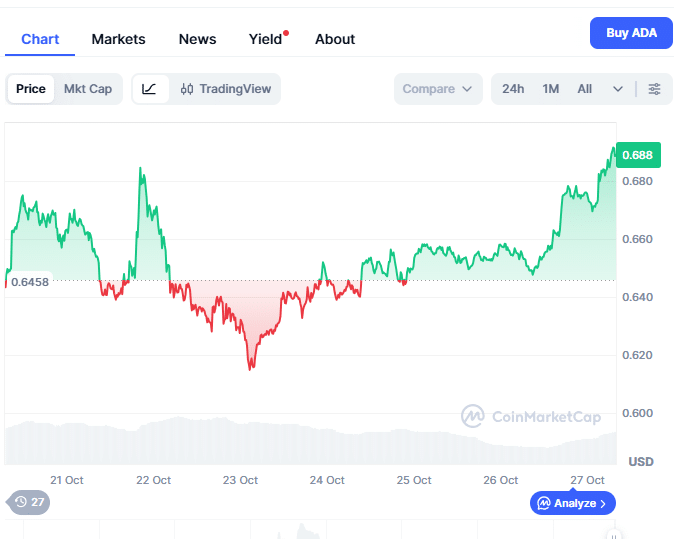674x539 pixels.
Task: Open the Markets tab
Action: [118, 39]
